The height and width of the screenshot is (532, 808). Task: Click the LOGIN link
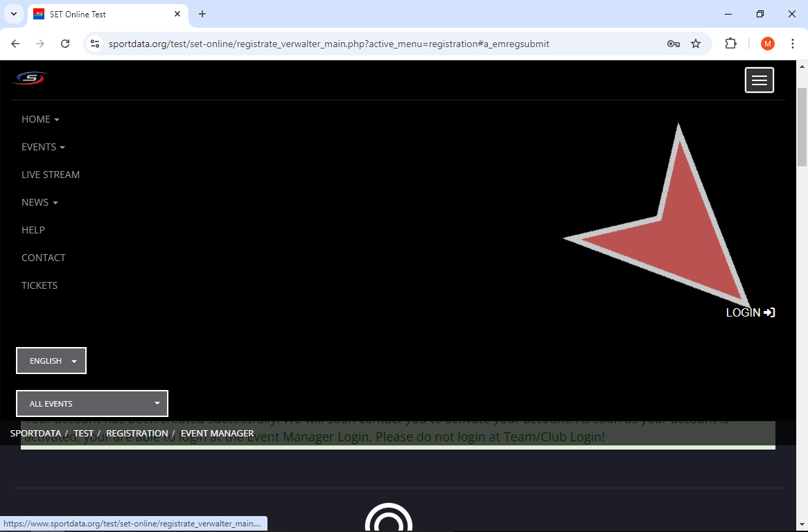(750, 312)
